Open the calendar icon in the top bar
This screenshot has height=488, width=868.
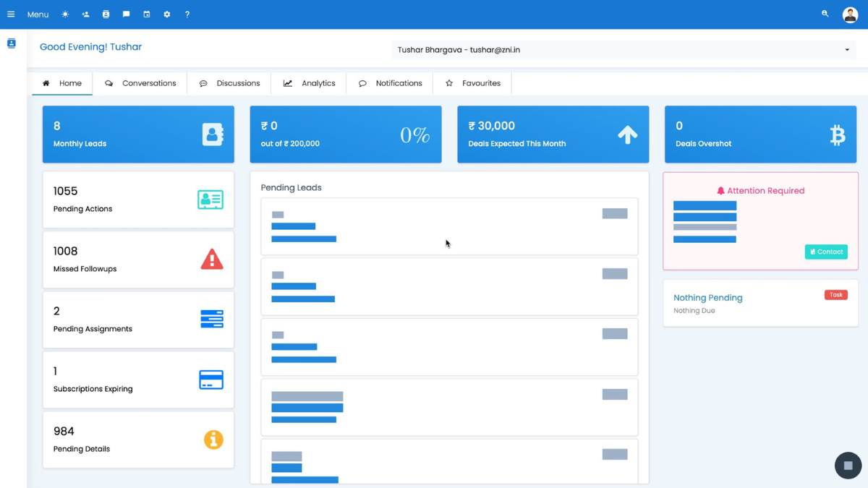pos(147,14)
